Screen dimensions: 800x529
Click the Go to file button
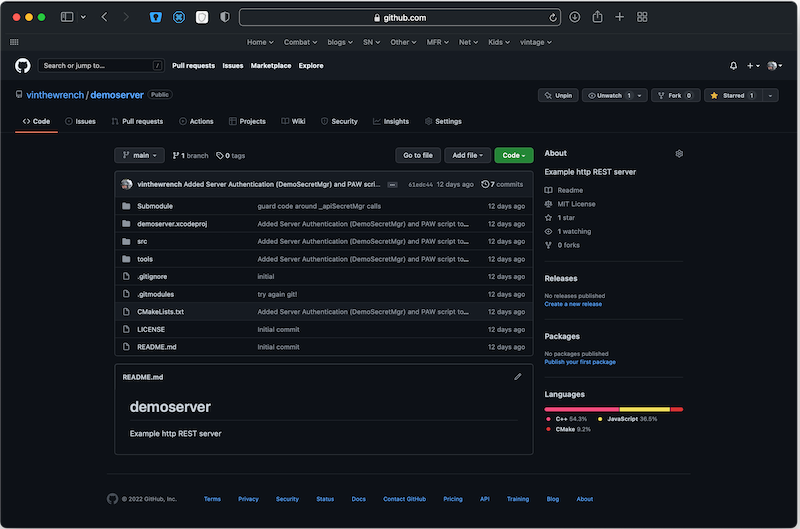click(x=418, y=156)
